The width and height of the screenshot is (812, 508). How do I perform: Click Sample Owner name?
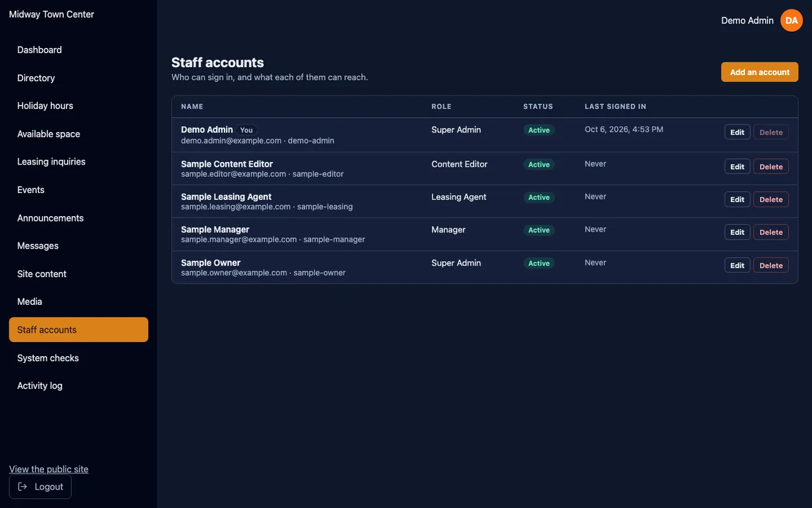tap(210, 263)
